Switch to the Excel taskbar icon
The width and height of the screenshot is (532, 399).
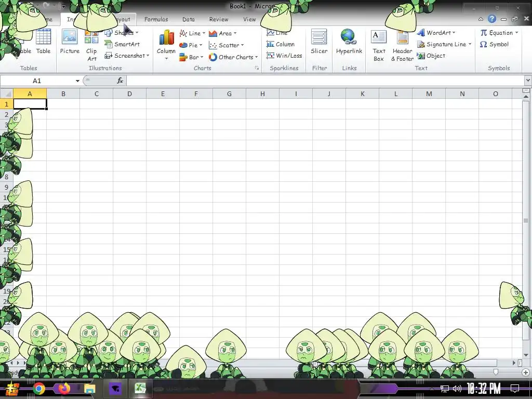pyautogui.click(x=140, y=389)
